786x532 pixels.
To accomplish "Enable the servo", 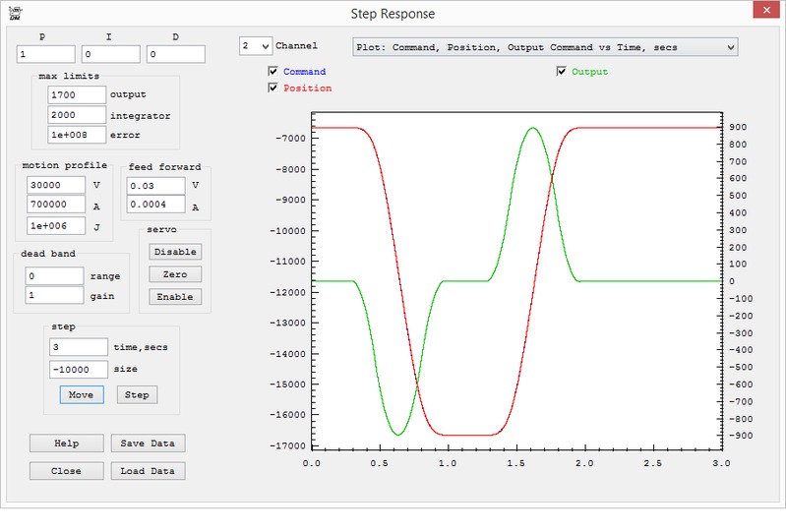I will click(175, 297).
